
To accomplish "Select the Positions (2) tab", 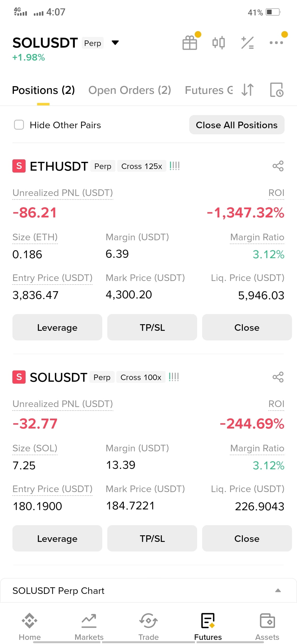I will tap(43, 90).
